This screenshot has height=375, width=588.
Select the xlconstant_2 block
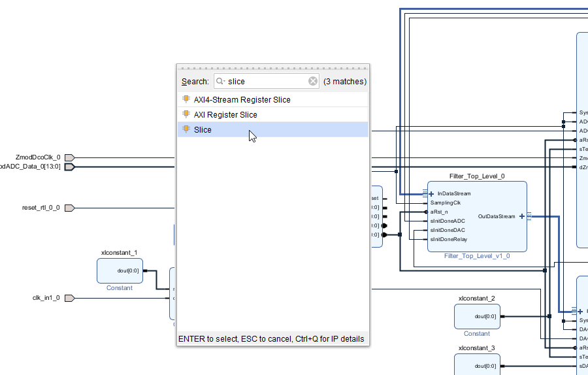[x=477, y=316]
